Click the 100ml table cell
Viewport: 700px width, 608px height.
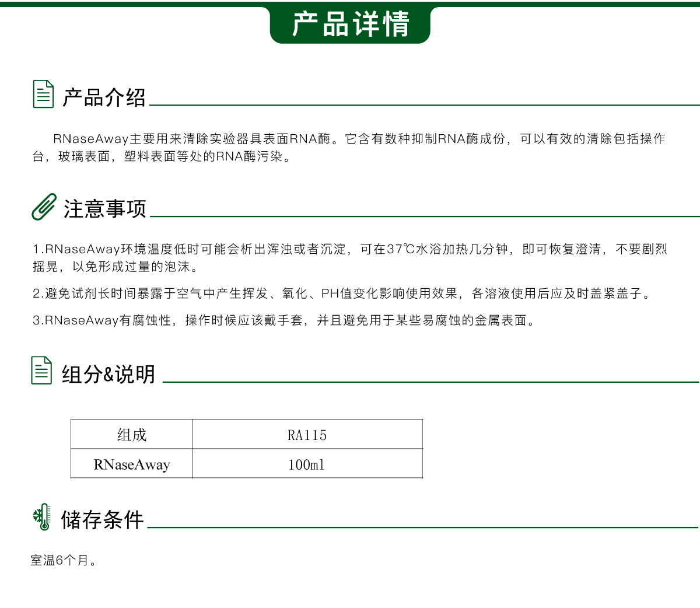coord(307,465)
